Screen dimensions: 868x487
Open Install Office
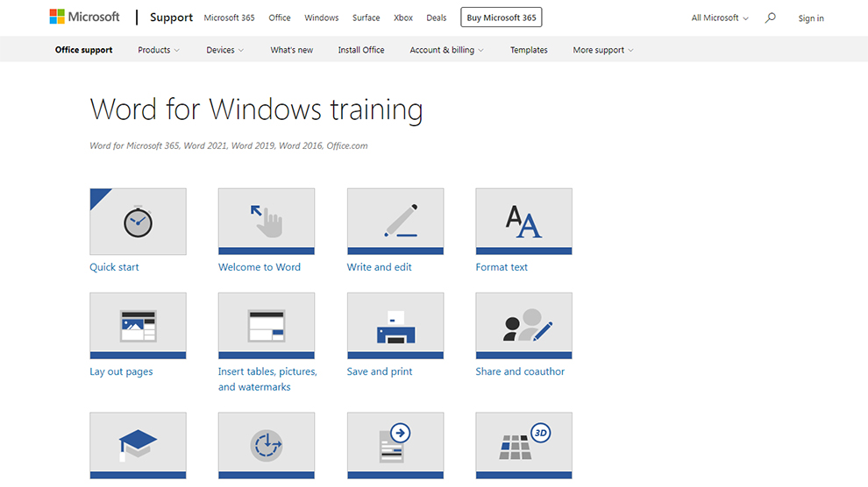coord(361,50)
